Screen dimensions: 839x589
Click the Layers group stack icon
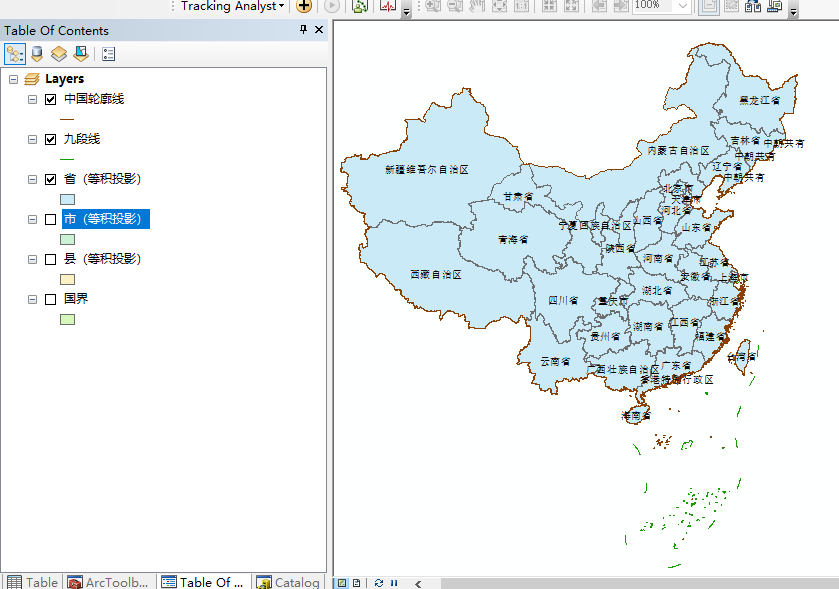tap(32, 79)
